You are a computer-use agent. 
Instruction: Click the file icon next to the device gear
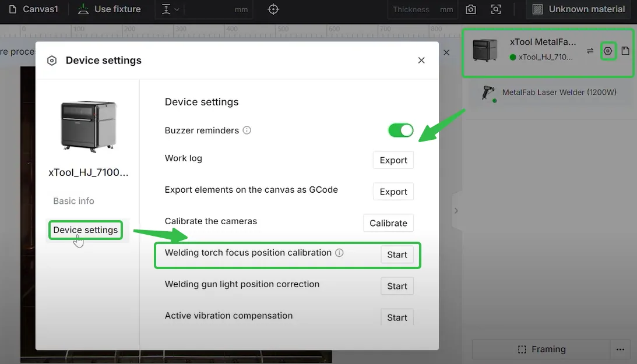tap(625, 51)
